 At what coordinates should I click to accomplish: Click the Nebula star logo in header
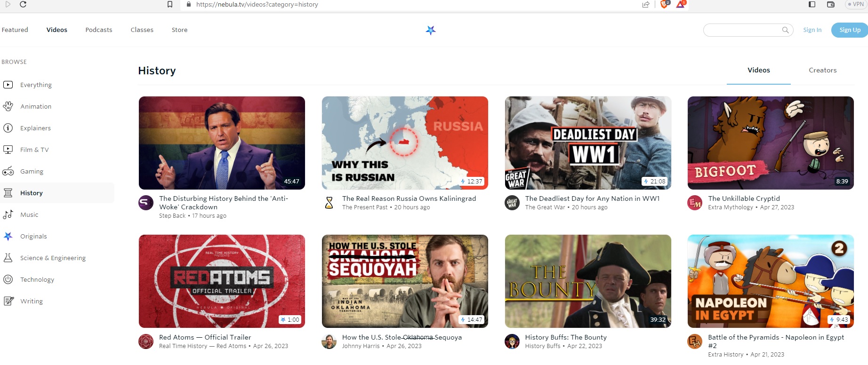pos(431,30)
